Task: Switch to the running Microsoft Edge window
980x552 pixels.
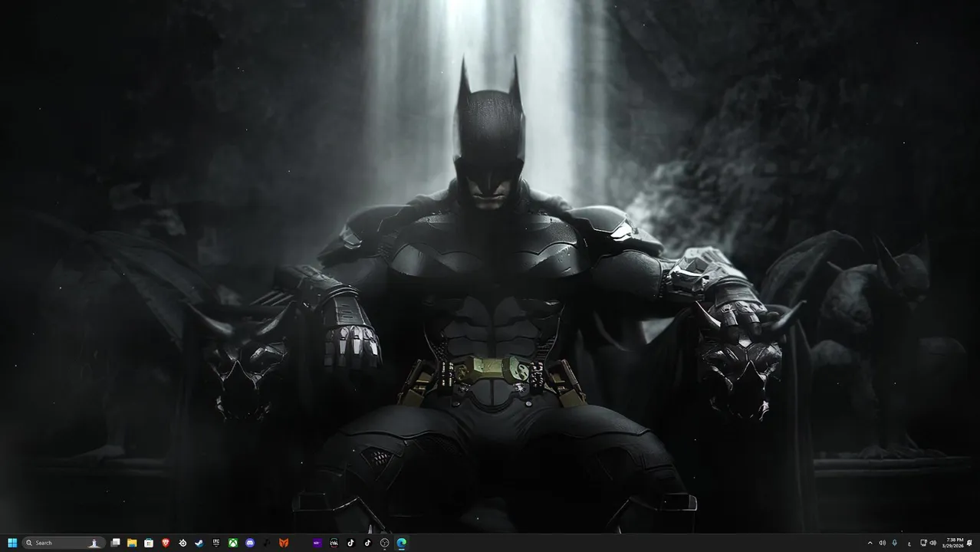Action: click(x=401, y=543)
